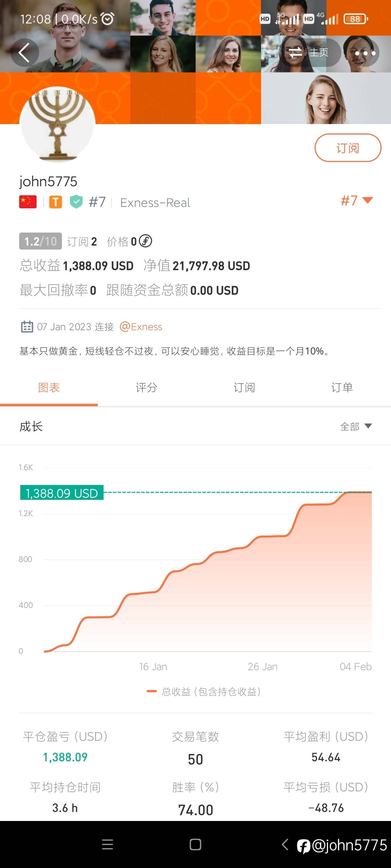The width and height of the screenshot is (391, 868).
Task: Toggle the 总收益 chart legend series
Action: (203, 692)
